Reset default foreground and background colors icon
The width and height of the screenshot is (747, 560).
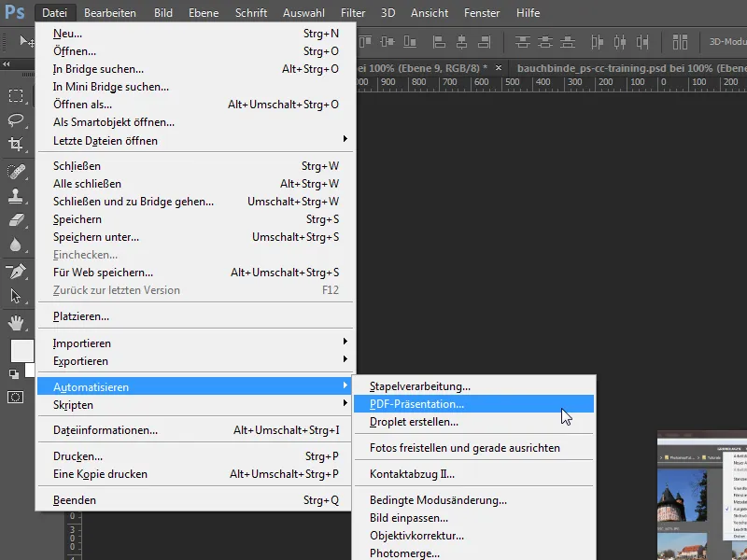pyautogui.click(x=14, y=374)
